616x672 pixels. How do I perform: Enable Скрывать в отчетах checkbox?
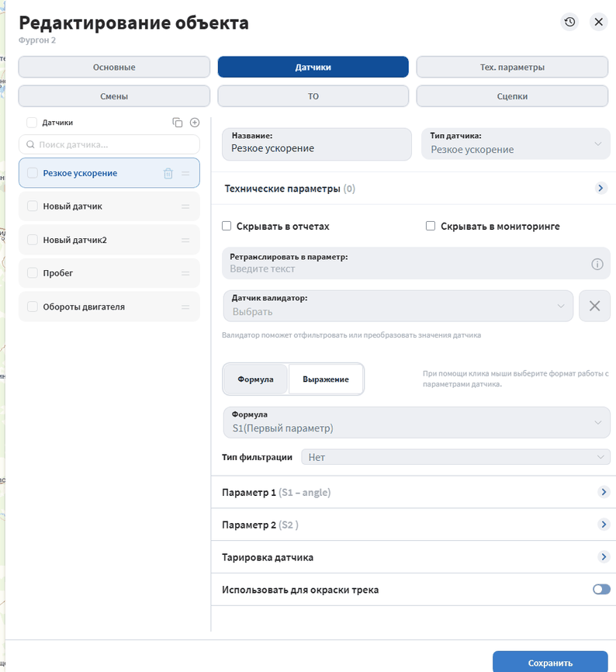click(227, 226)
